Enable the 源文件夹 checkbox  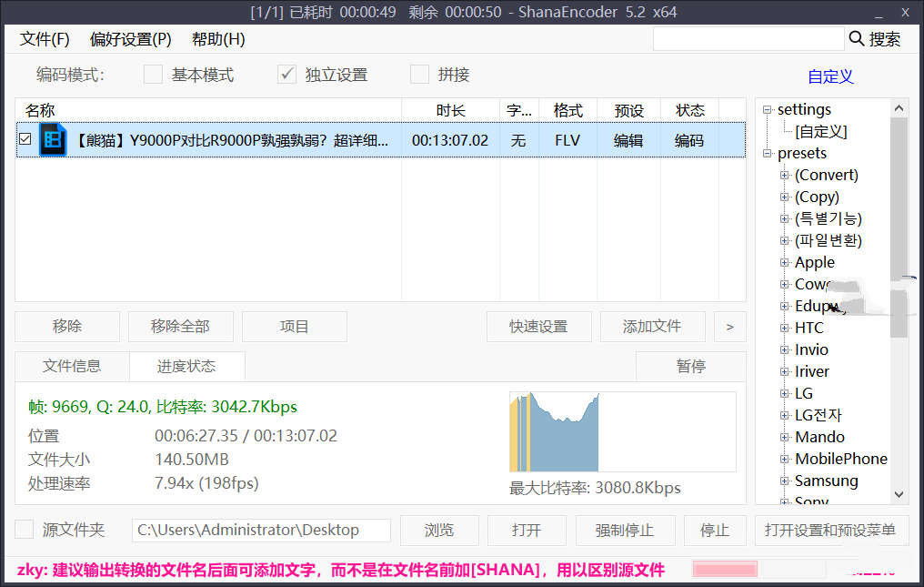pyautogui.click(x=25, y=530)
